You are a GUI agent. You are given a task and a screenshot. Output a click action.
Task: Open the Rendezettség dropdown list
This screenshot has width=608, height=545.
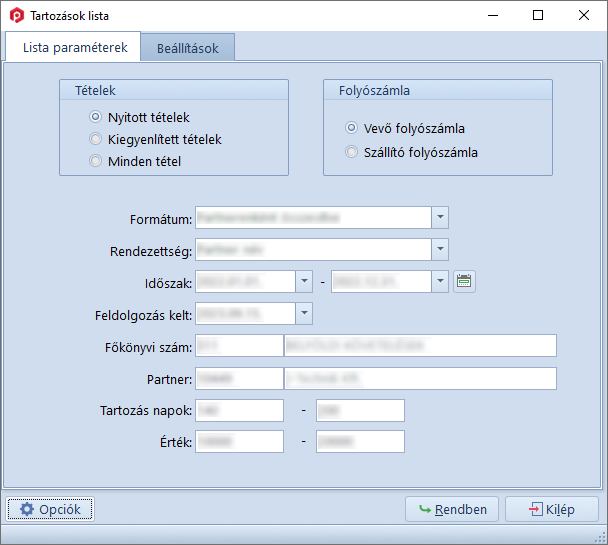tap(440, 249)
